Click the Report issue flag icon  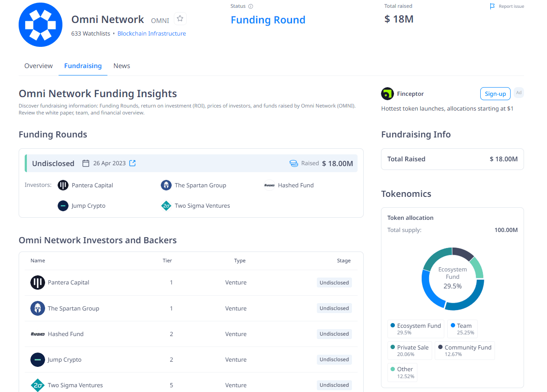point(492,7)
